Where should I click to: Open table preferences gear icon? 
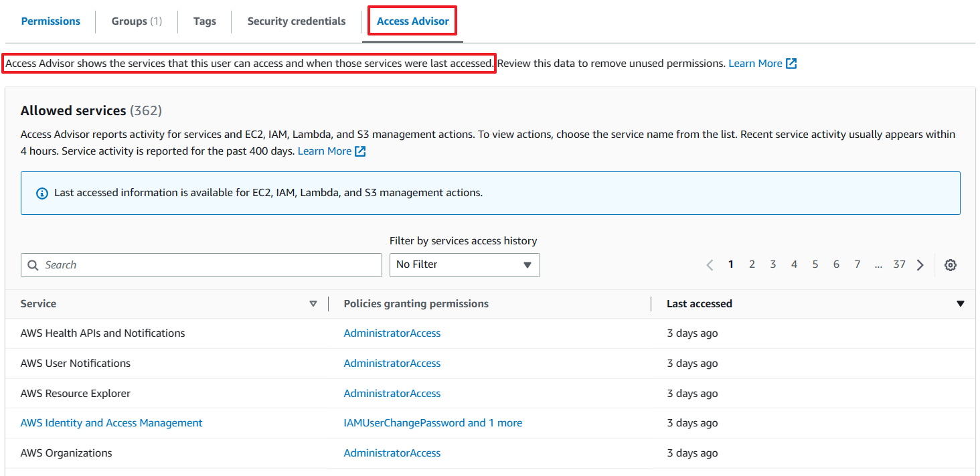tap(950, 265)
